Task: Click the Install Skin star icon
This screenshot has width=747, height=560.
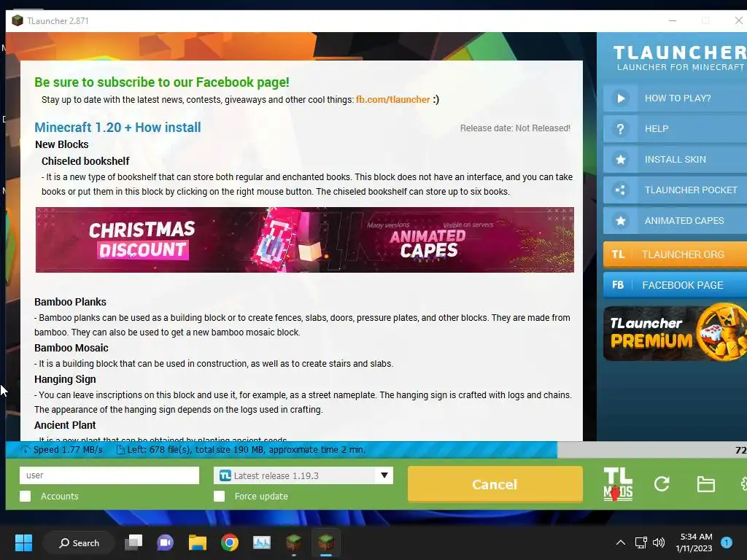Action: pos(620,160)
